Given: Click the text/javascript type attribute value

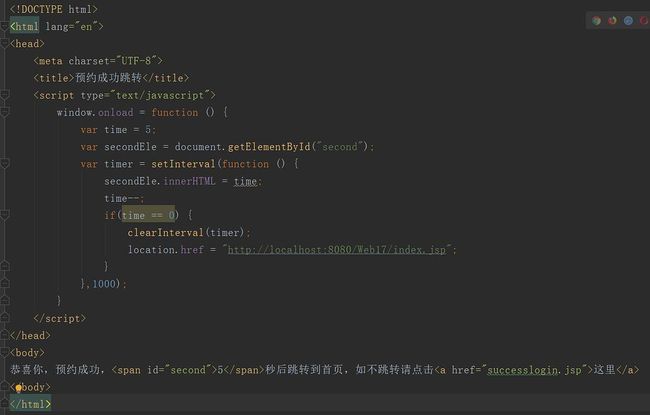Looking at the screenshot, I should (x=160, y=95).
